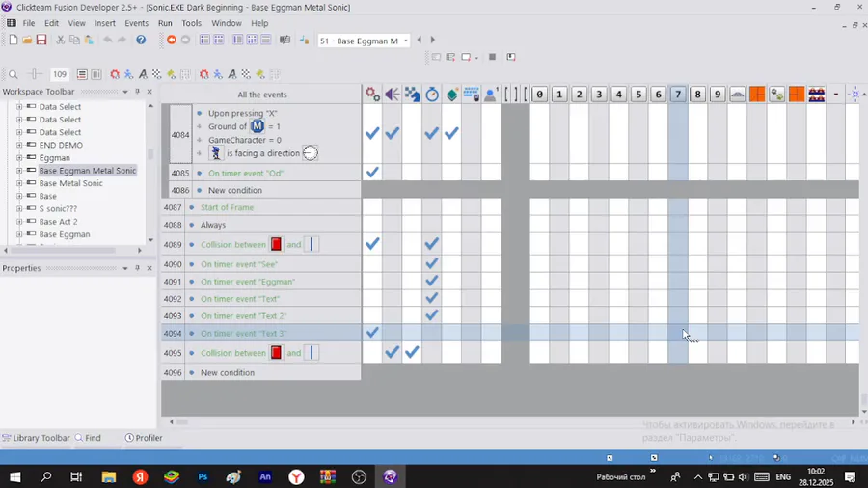Select the Sound speaker column icon
868x488 pixels.
point(393,95)
